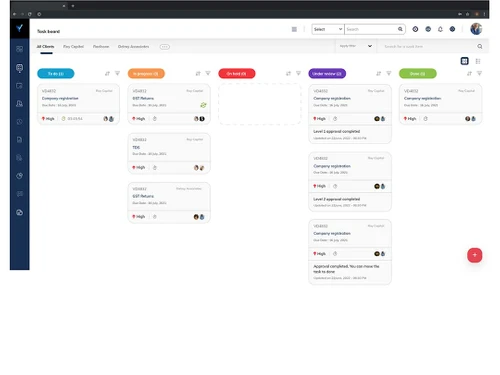Switch to list view
The height and width of the screenshot is (375, 500).
point(478,61)
